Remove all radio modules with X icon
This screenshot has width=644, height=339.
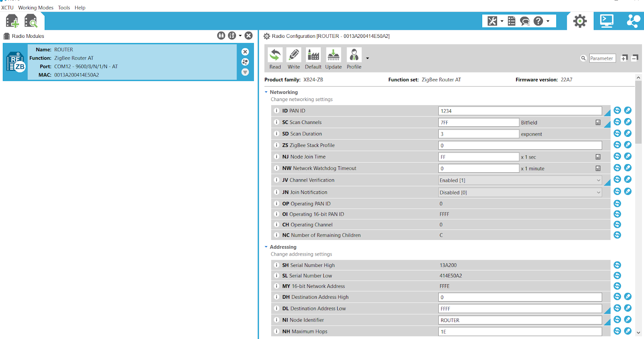click(x=249, y=35)
